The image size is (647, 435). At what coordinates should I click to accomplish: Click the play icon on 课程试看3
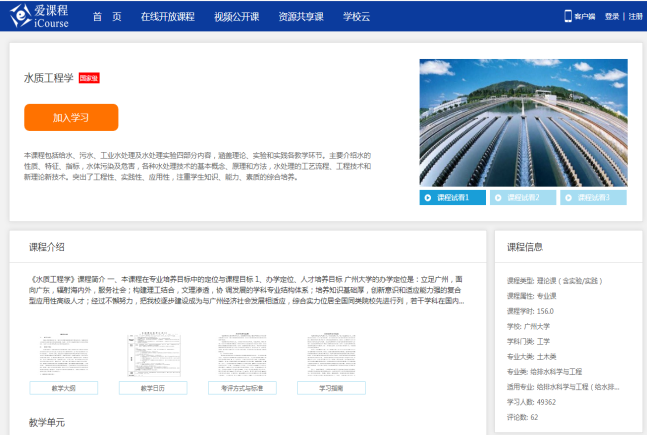pos(569,198)
